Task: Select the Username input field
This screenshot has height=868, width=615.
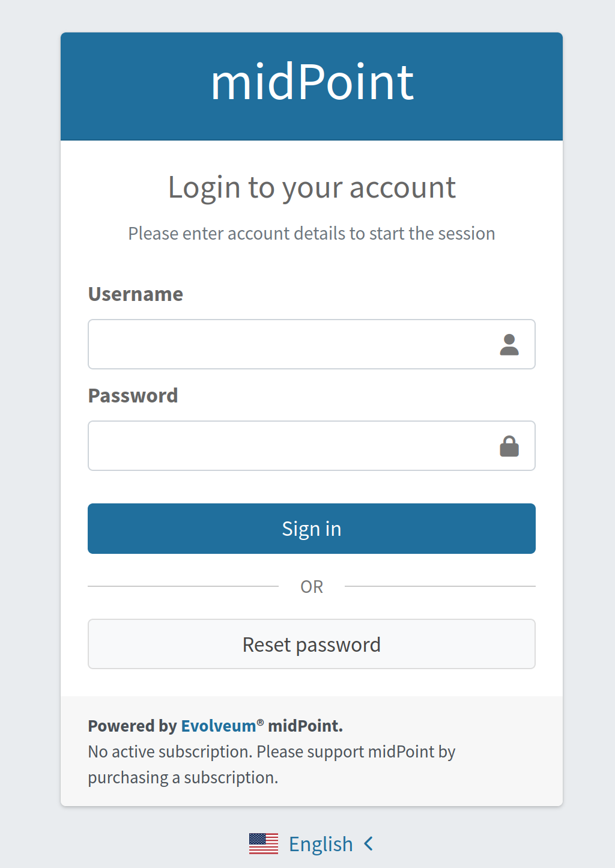Action: click(x=288, y=344)
